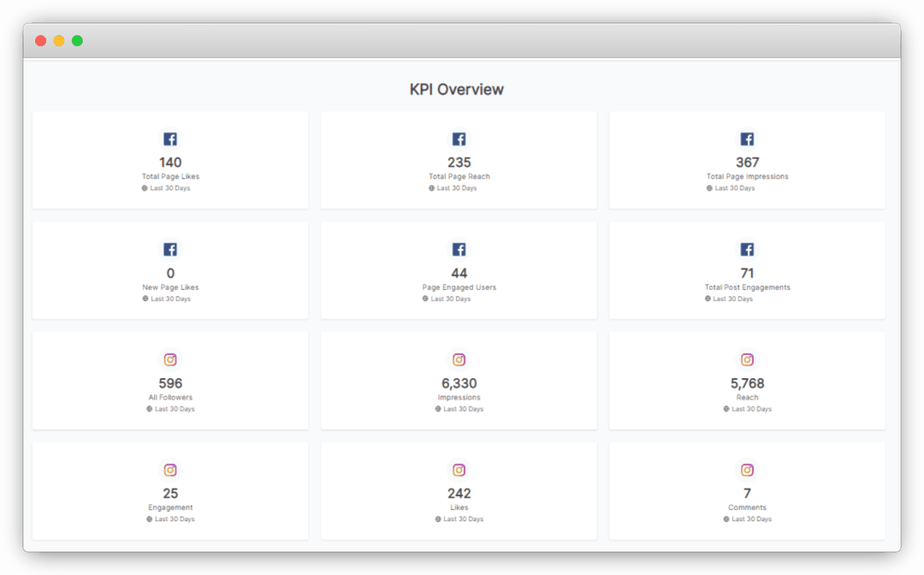
Task: Maximize the window with the green button
Action: (77, 41)
